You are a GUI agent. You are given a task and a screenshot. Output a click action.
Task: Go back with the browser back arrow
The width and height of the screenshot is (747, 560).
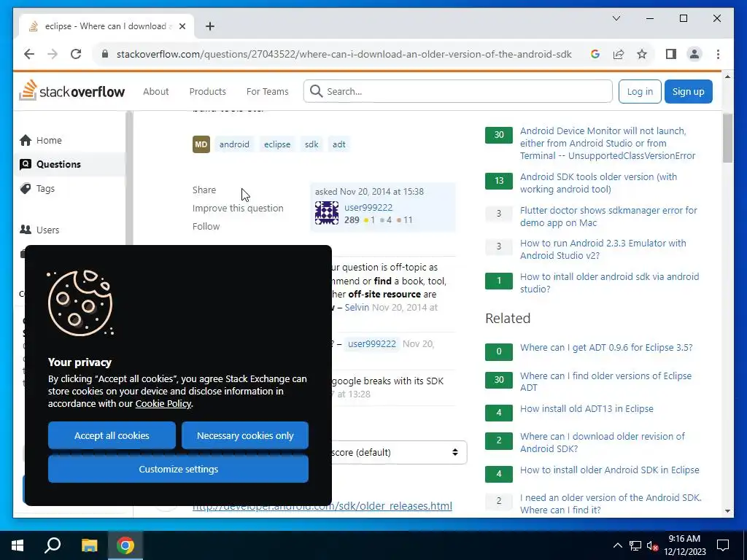point(29,54)
